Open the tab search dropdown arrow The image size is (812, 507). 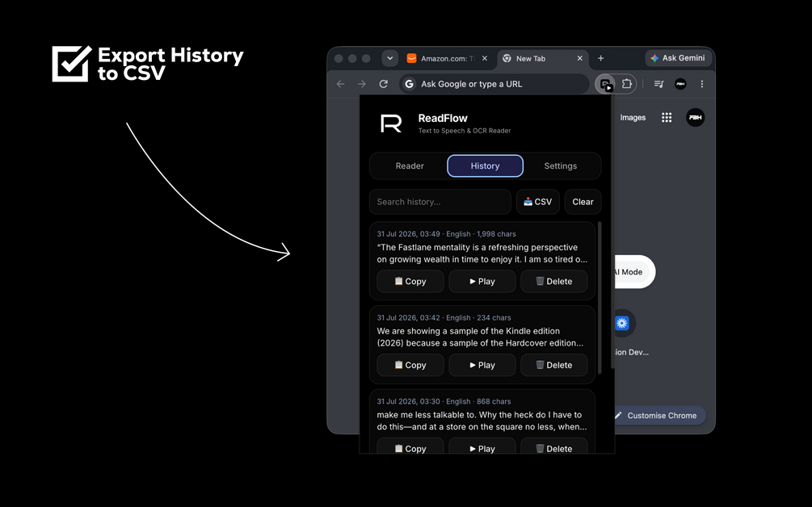coord(390,58)
